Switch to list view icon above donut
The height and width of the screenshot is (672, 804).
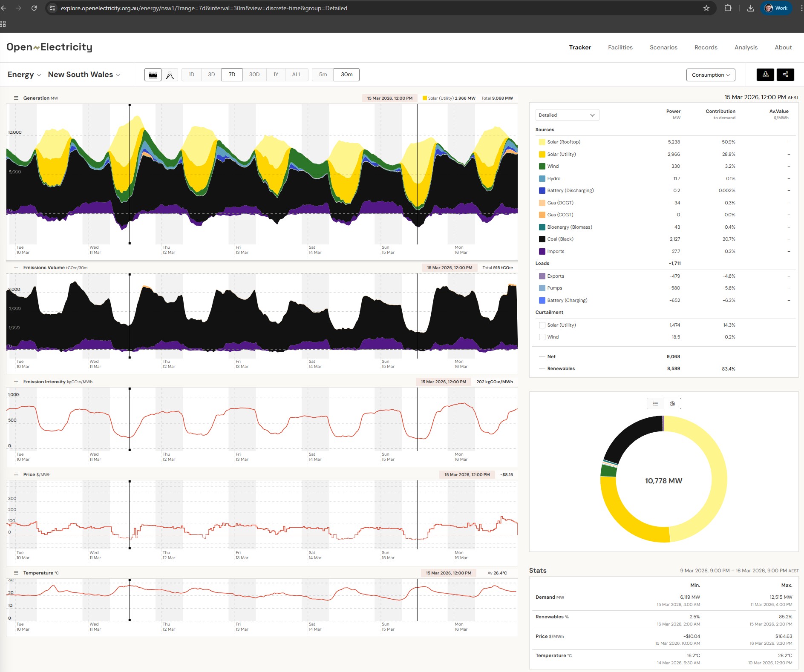pos(655,403)
